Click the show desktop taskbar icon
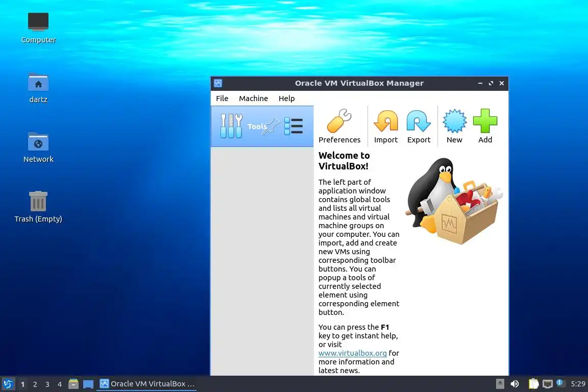 pyautogui.click(x=88, y=384)
